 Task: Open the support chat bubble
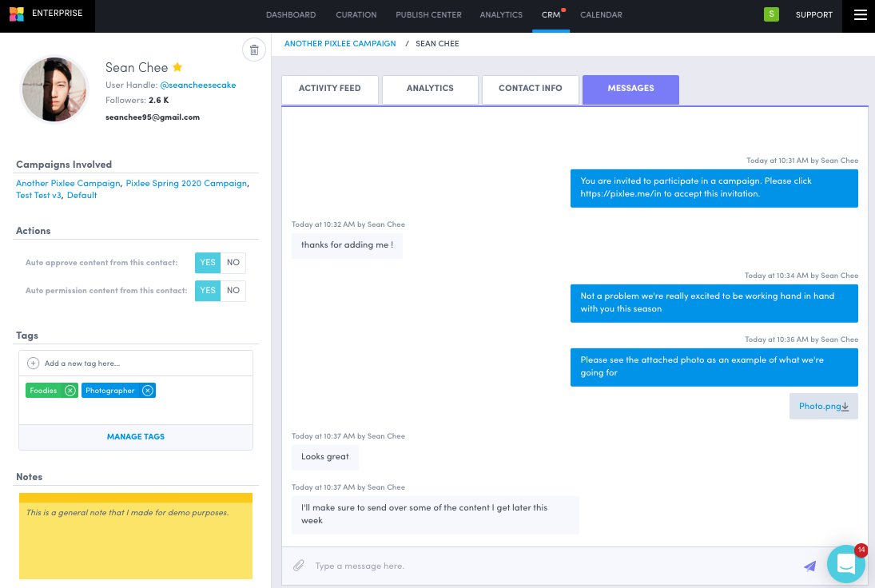click(x=846, y=564)
